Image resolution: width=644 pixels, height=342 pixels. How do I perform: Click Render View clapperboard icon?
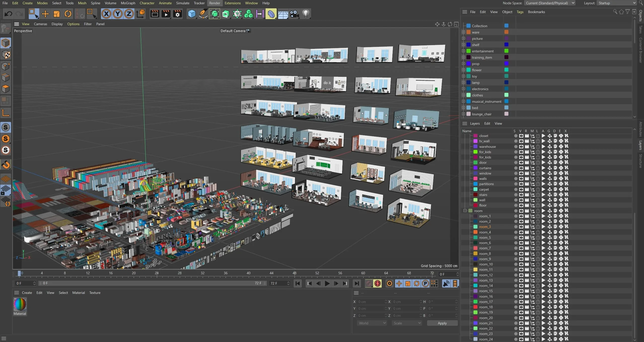tap(155, 14)
